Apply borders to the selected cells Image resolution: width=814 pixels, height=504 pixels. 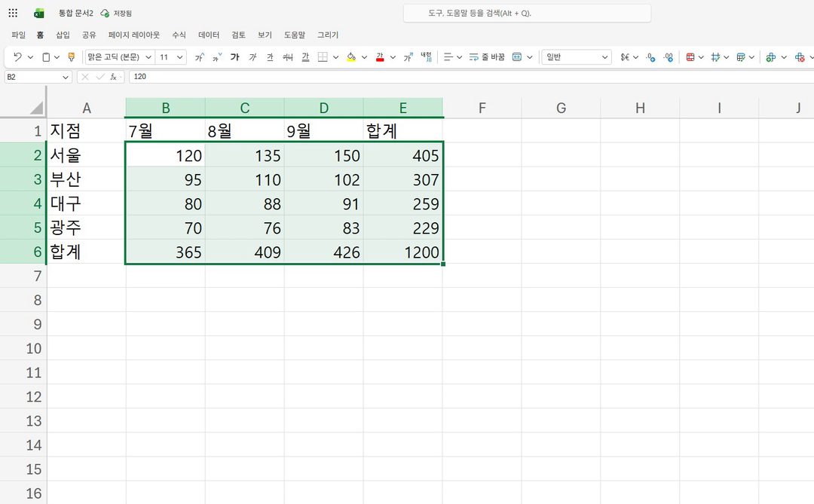click(323, 57)
